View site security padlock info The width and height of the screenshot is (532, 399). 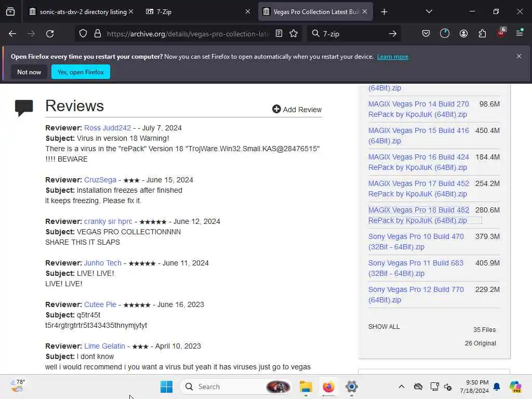pos(98,34)
